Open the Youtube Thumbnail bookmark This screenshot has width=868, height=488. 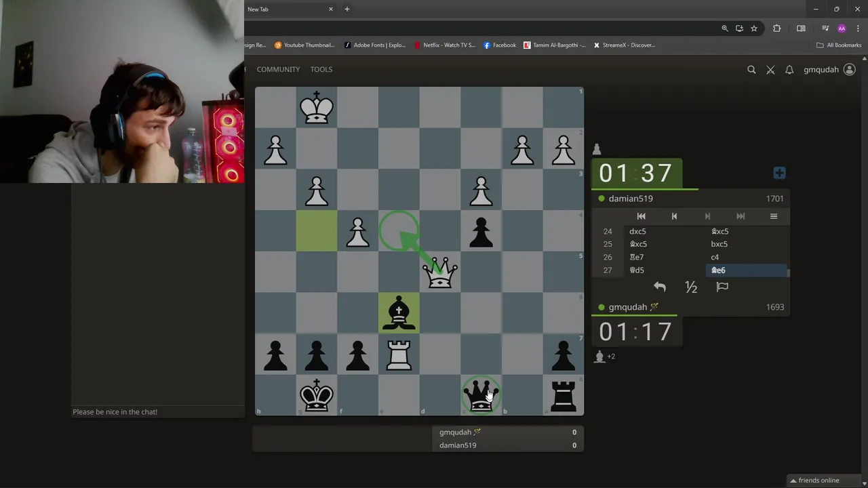point(304,45)
